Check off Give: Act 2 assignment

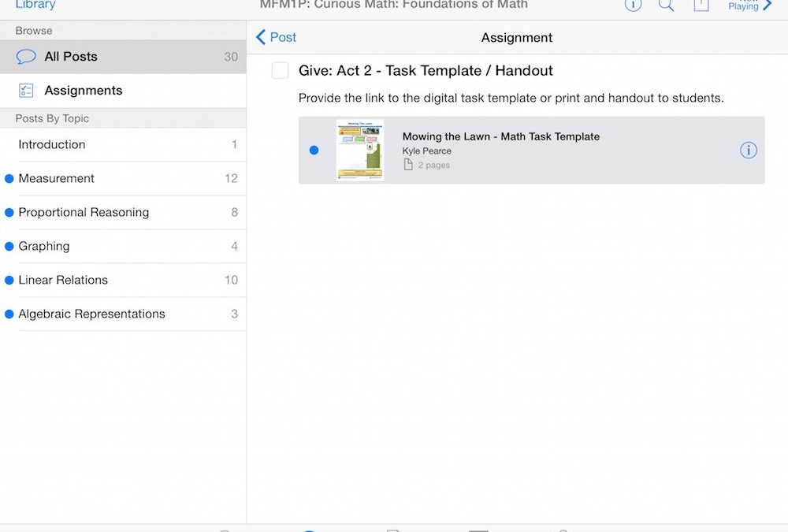280,71
